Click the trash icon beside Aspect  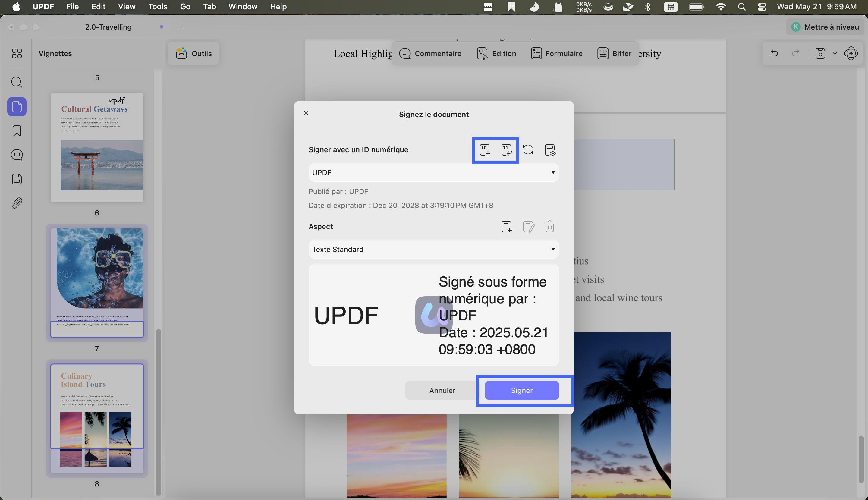tap(549, 227)
